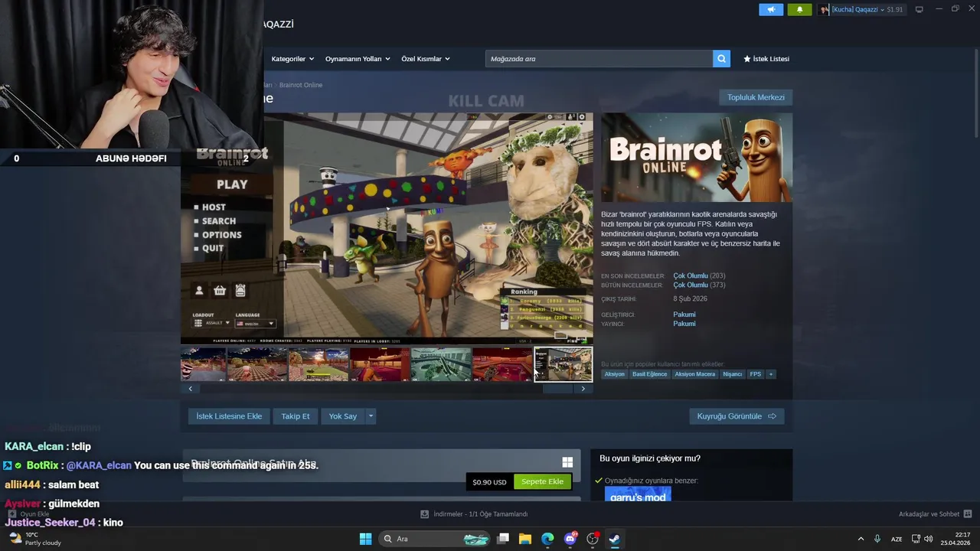980x551 pixels.
Task: Open Windows Start menu
Action: click(x=365, y=539)
